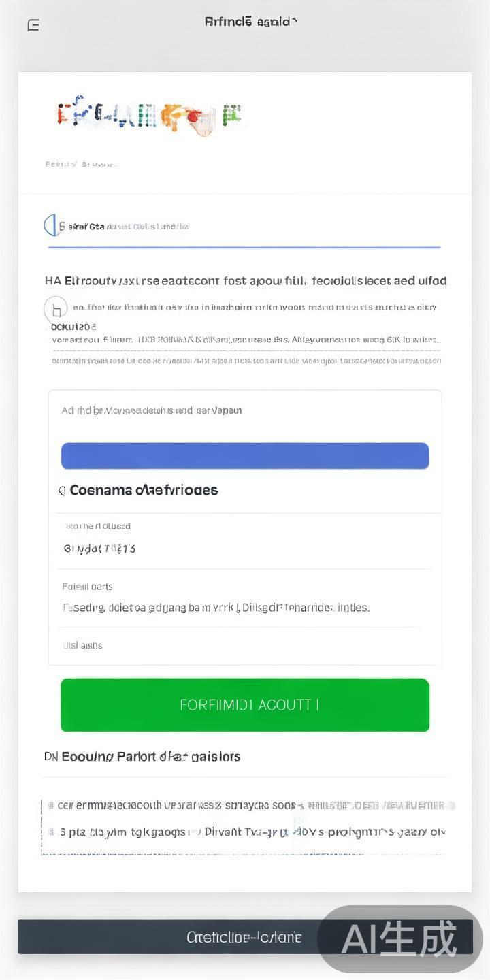Image resolution: width=490 pixels, height=980 pixels.
Task: Click the half-circle icon beside the search field
Action: tap(50, 225)
